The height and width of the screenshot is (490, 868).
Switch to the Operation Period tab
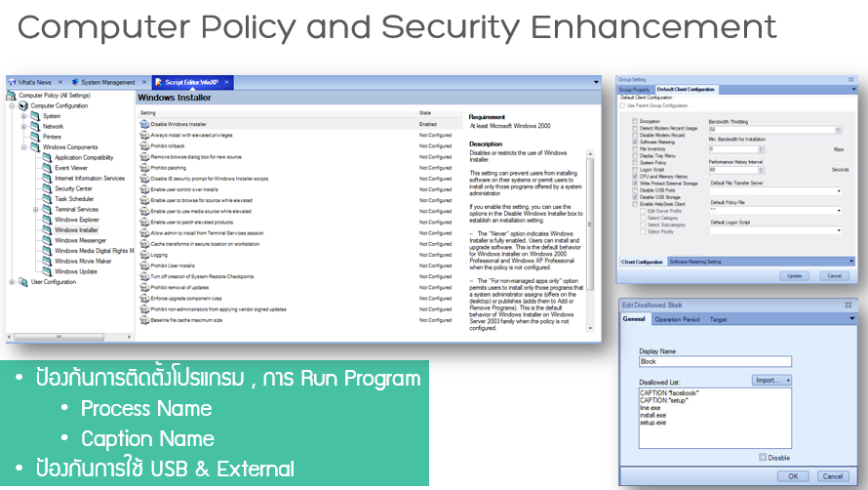(x=677, y=319)
